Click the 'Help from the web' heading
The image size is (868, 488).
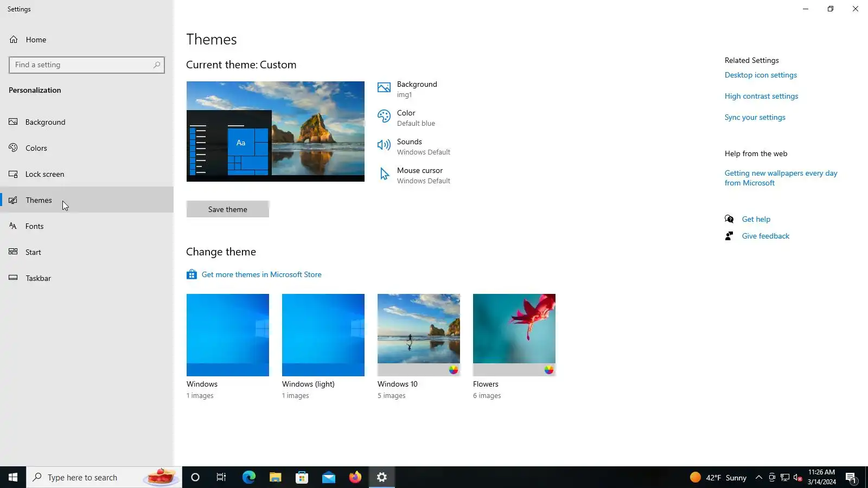[756, 153]
